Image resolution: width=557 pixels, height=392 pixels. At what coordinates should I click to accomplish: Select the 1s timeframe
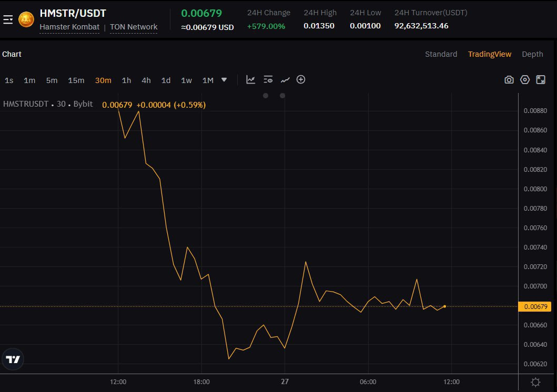coord(9,80)
